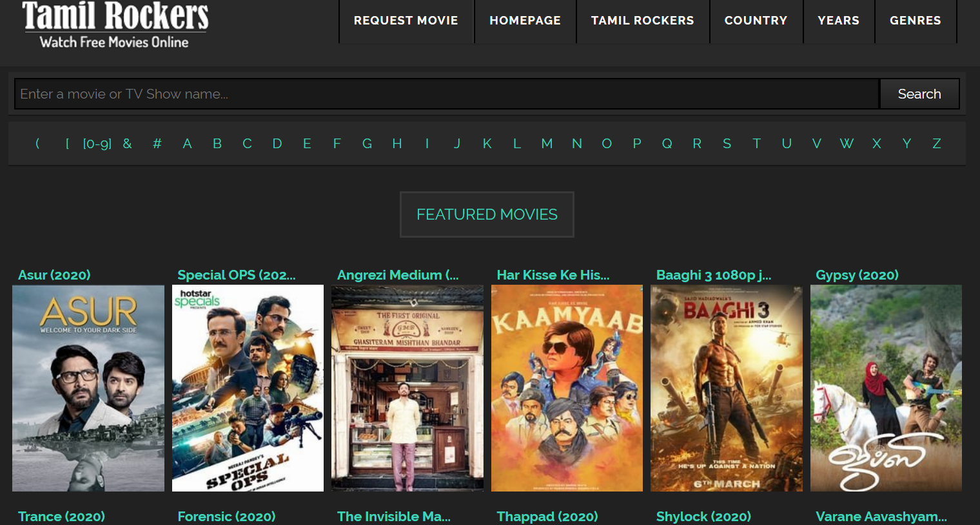
Task: Open the GENRES menu
Action: tap(916, 21)
